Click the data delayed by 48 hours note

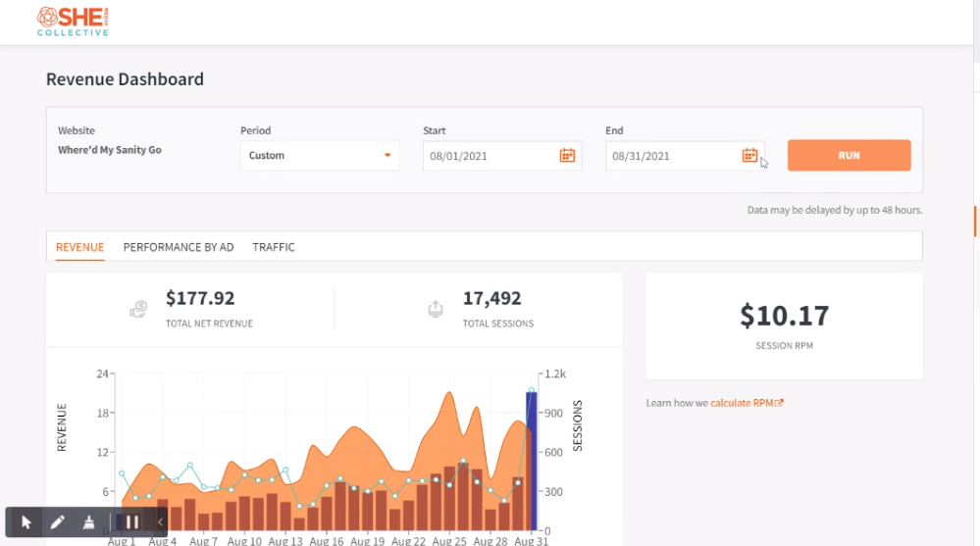[x=835, y=210]
